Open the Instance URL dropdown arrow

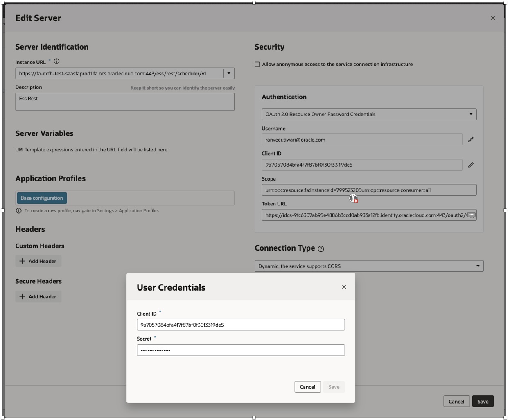[x=229, y=73]
